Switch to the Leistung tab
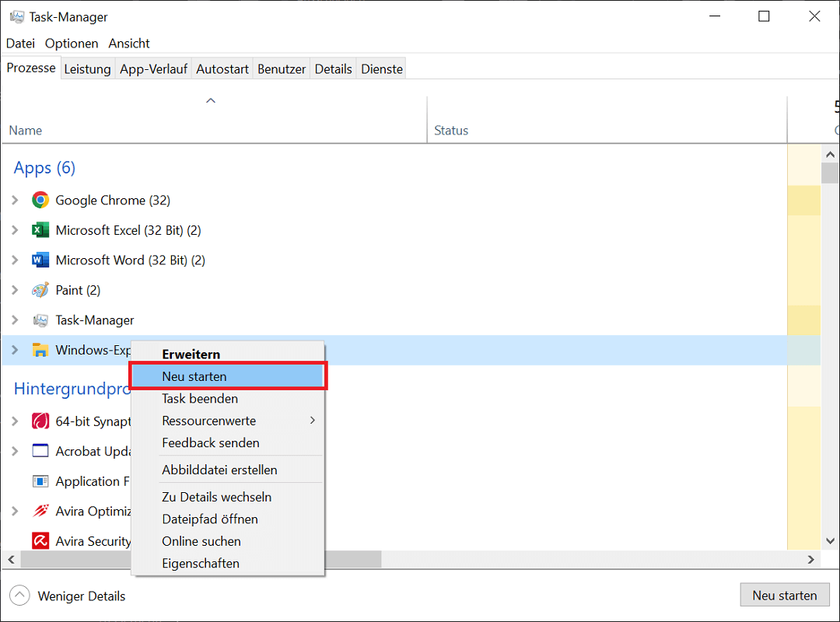 tap(87, 69)
